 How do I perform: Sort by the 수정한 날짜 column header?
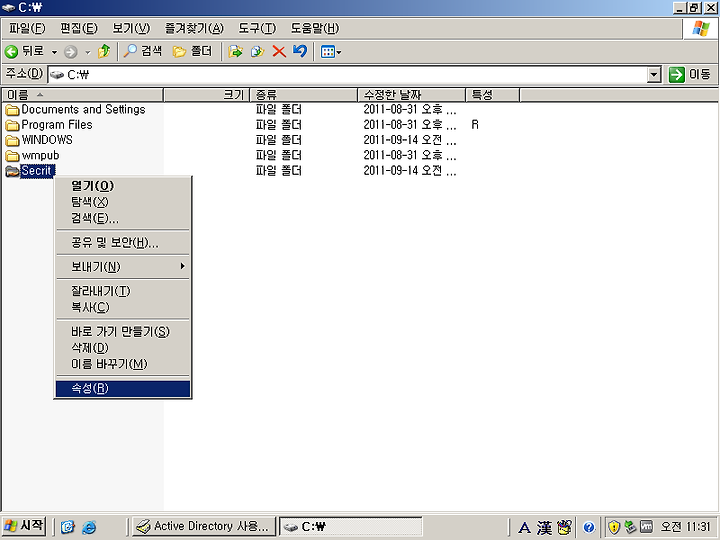(x=411, y=95)
